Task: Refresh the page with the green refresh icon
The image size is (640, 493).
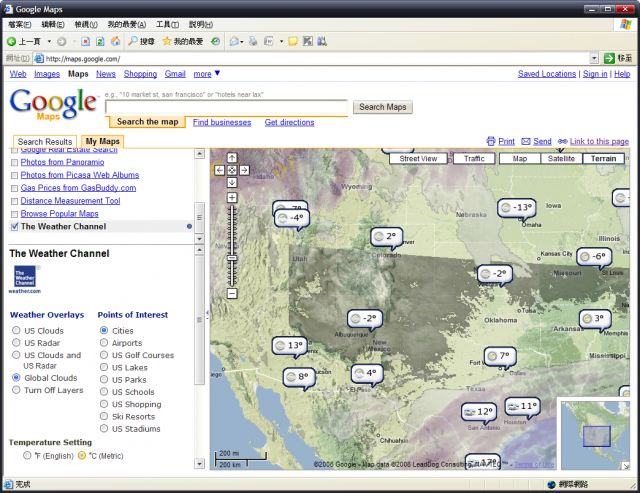Action: pos(100,41)
